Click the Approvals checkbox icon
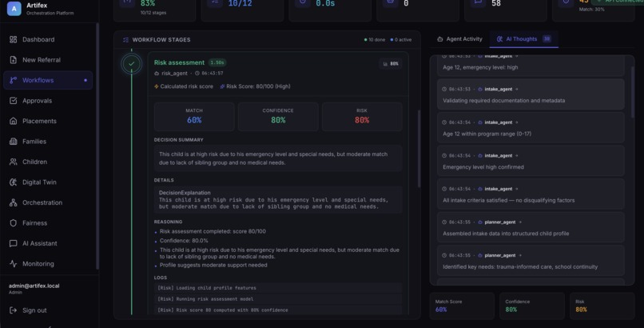This screenshot has width=644, height=328. [13, 101]
